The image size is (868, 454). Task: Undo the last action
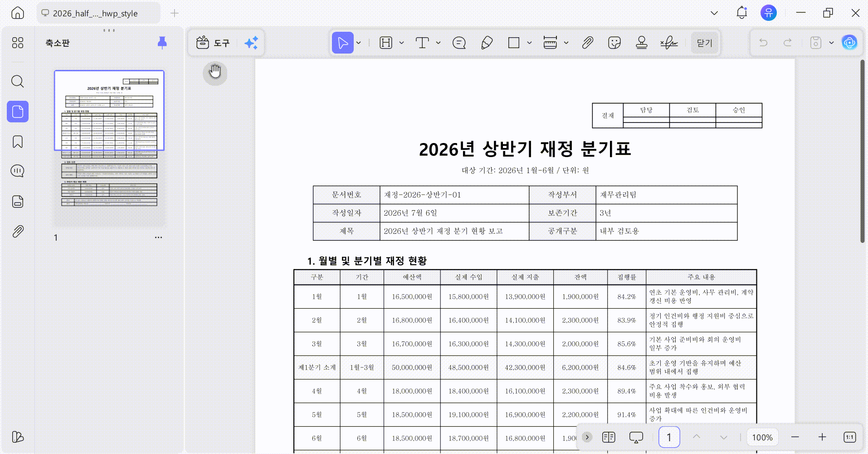point(764,43)
